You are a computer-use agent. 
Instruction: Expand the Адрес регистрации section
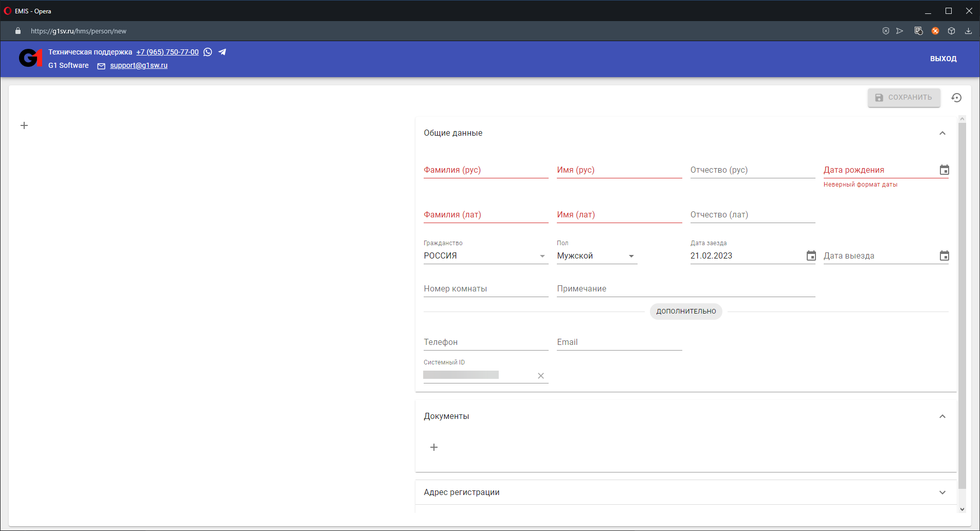coord(942,492)
